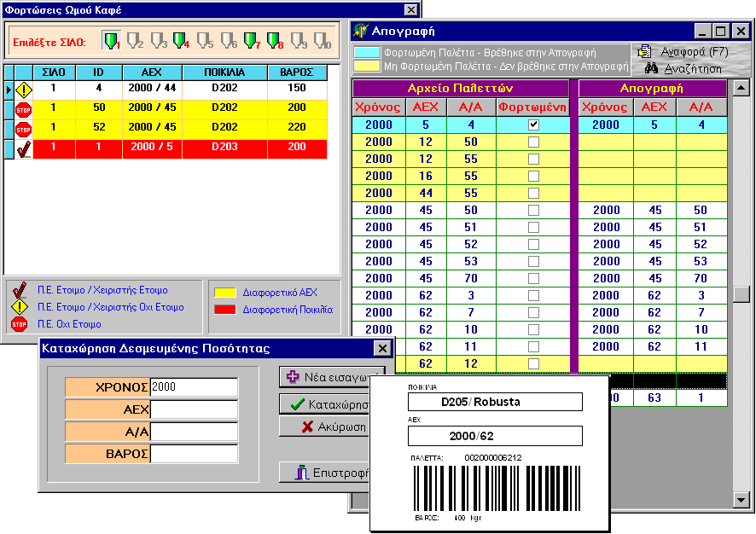The width and height of the screenshot is (756, 534).
Task: Click Νέα εισαγωγή new entry button
Action: click(332, 377)
